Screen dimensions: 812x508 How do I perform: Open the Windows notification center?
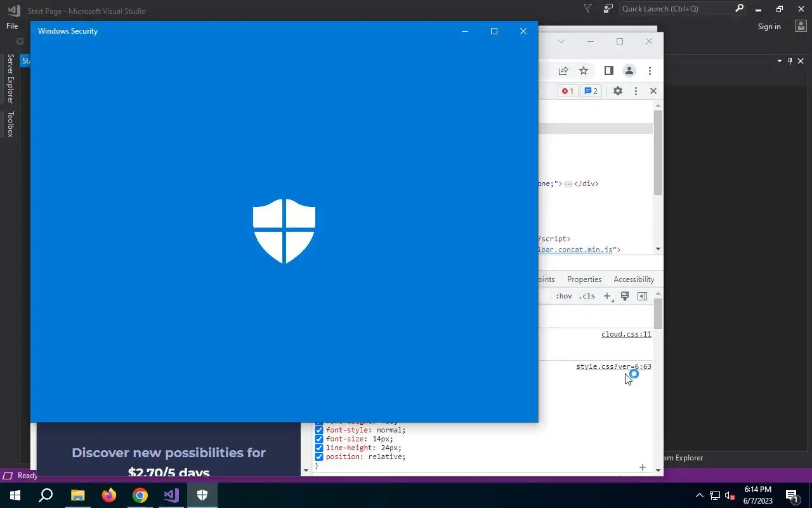coord(792,495)
